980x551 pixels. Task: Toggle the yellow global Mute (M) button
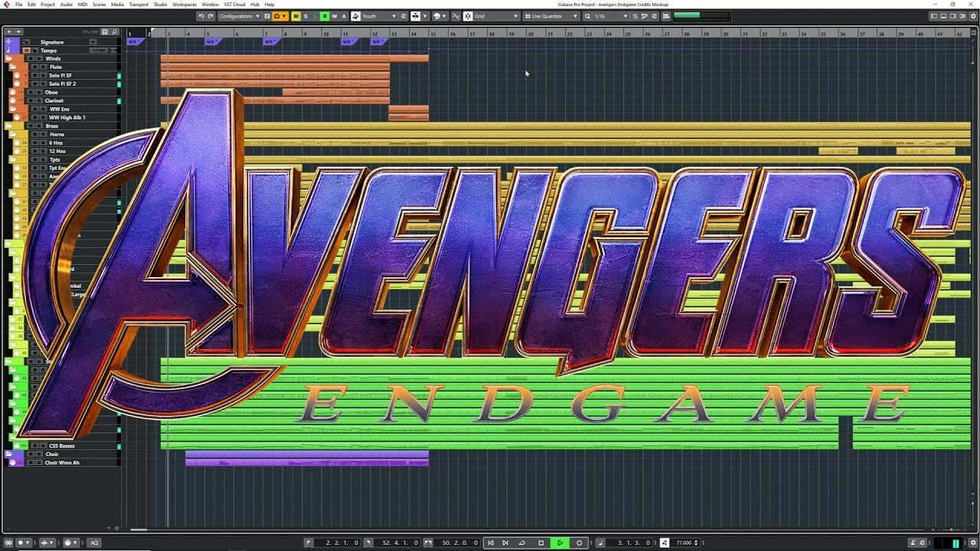pyautogui.click(x=296, y=16)
